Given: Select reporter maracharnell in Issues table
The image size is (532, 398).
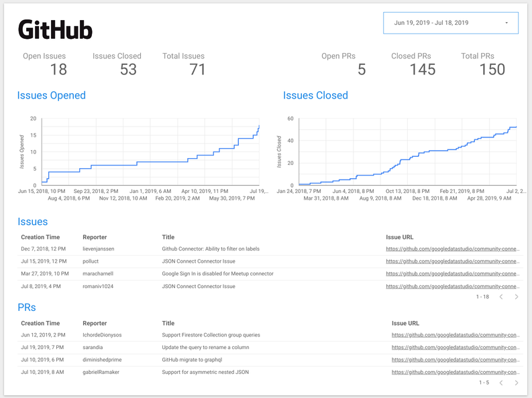Looking at the screenshot, I should 98,273.
